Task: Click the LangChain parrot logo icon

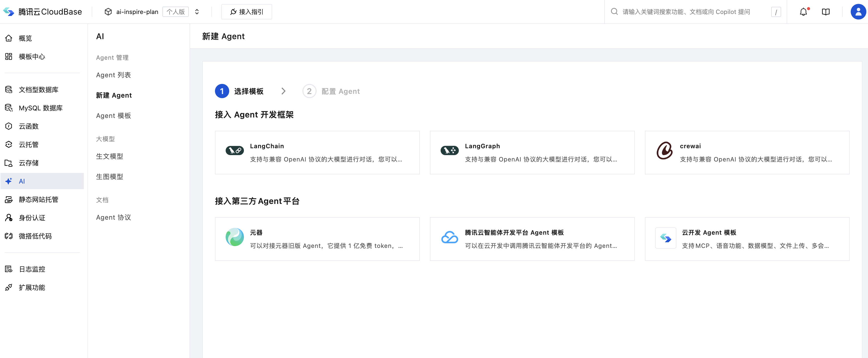Action: tap(235, 150)
